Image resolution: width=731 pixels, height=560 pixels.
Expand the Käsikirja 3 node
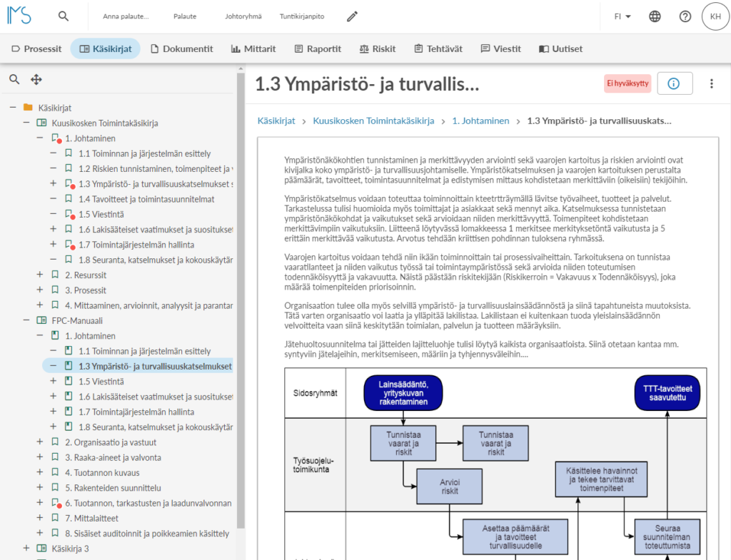click(26, 549)
